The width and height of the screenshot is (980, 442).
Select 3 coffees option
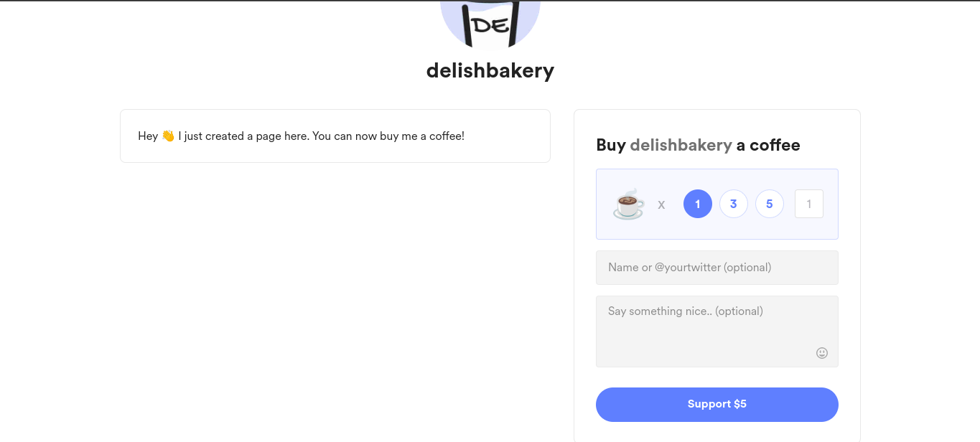point(734,204)
